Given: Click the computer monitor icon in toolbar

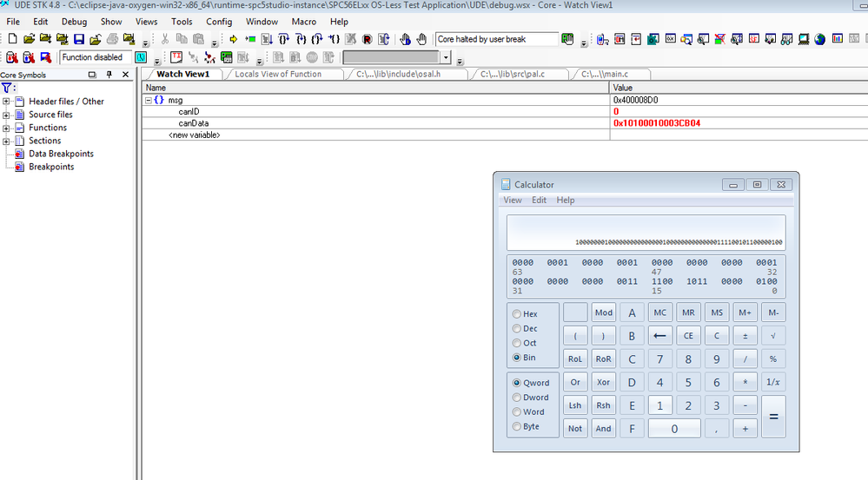Looking at the screenshot, I should click(803, 39).
